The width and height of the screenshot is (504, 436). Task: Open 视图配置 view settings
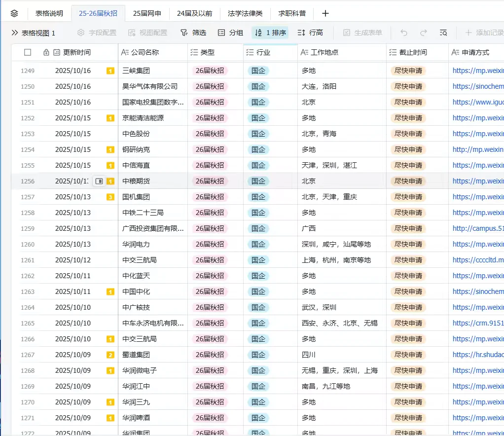coord(147,33)
